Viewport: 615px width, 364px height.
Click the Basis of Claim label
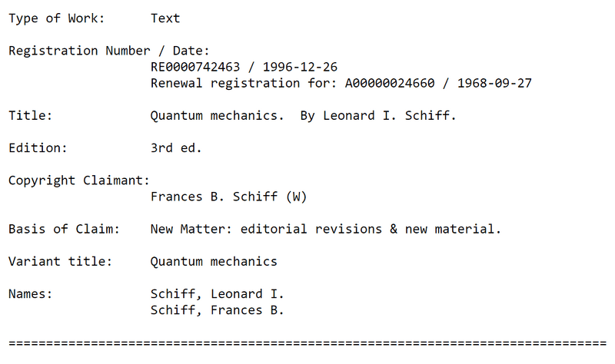click(x=64, y=229)
